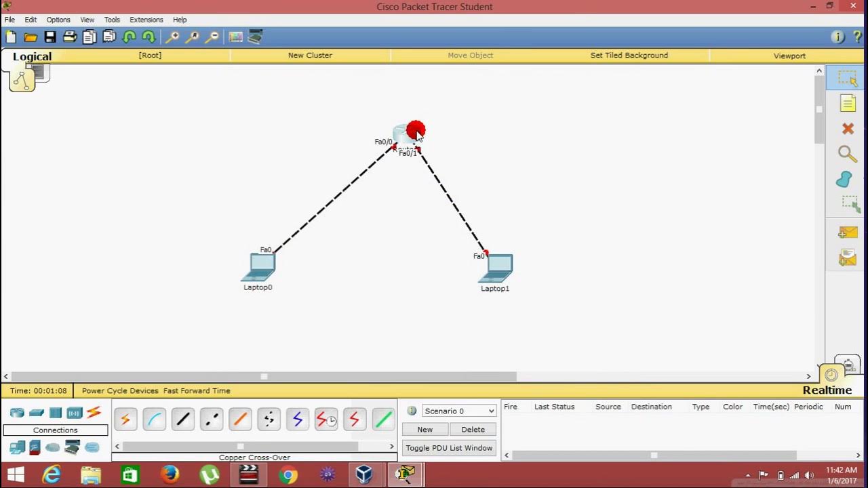868x488 pixels.
Task: Pick the Serial DCE cable with clock
Action: (x=326, y=420)
